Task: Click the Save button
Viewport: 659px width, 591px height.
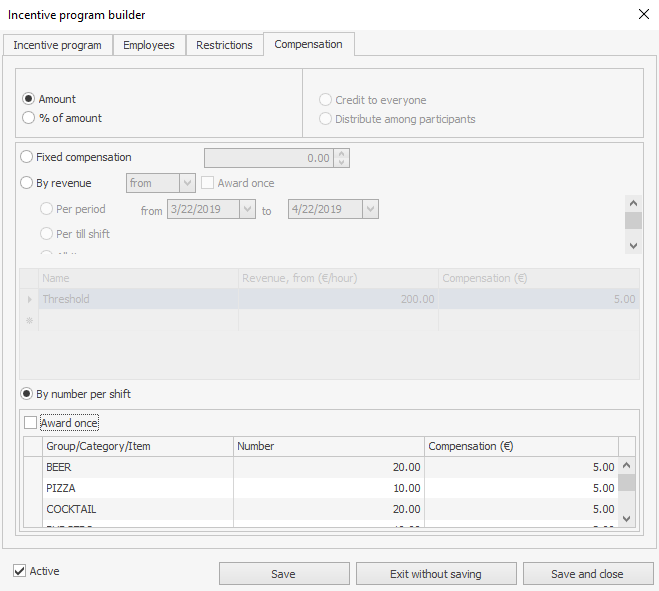Action: pyautogui.click(x=283, y=574)
